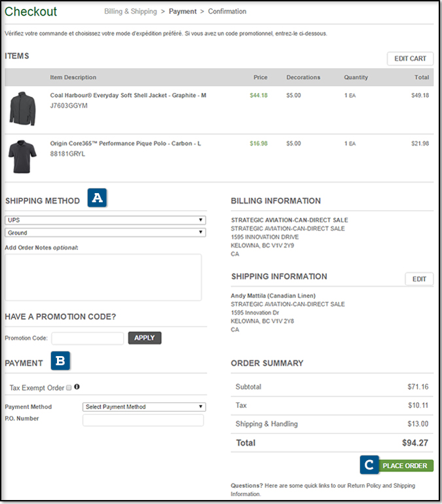Focus the P.O. Number field
Screen dimensions: 442x504
[x=143, y=420]
